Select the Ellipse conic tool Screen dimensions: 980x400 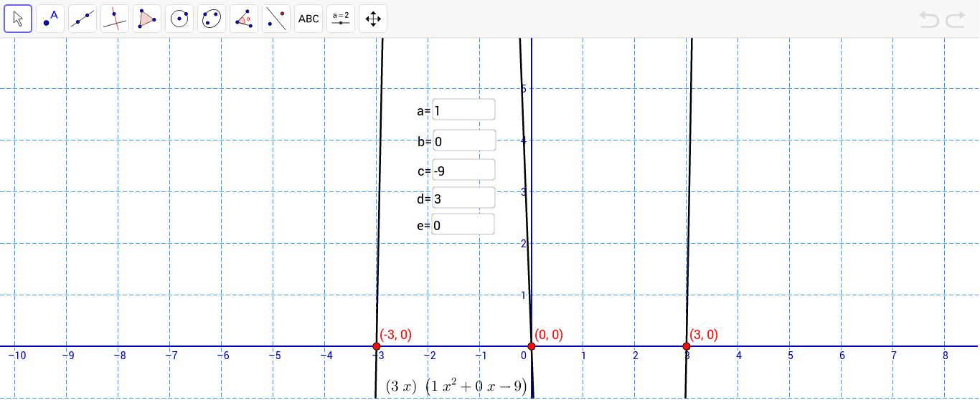pos(212,19)
